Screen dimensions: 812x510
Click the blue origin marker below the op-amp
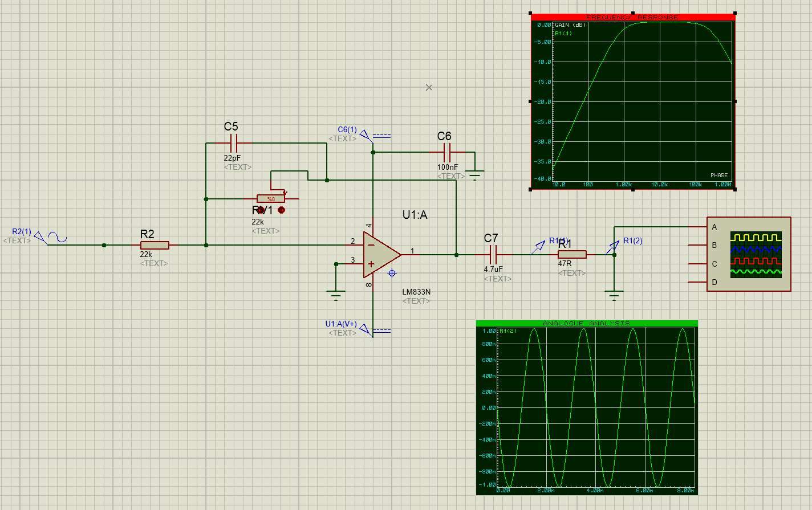392,274
